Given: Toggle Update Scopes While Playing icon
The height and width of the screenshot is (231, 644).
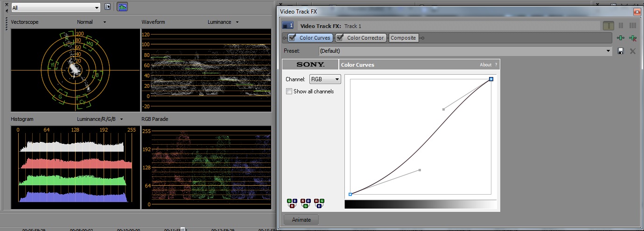Looking at the screenshot, I should (x=122, y=7).
